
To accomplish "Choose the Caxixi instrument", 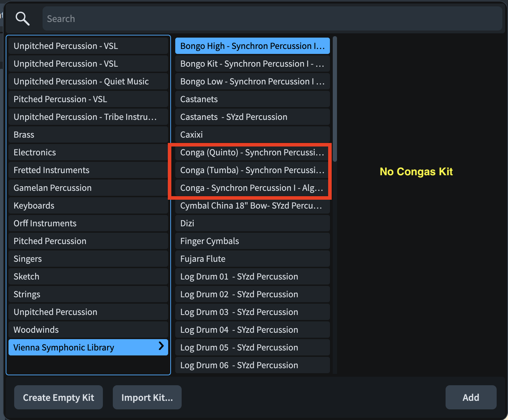I will coord(252,135).
